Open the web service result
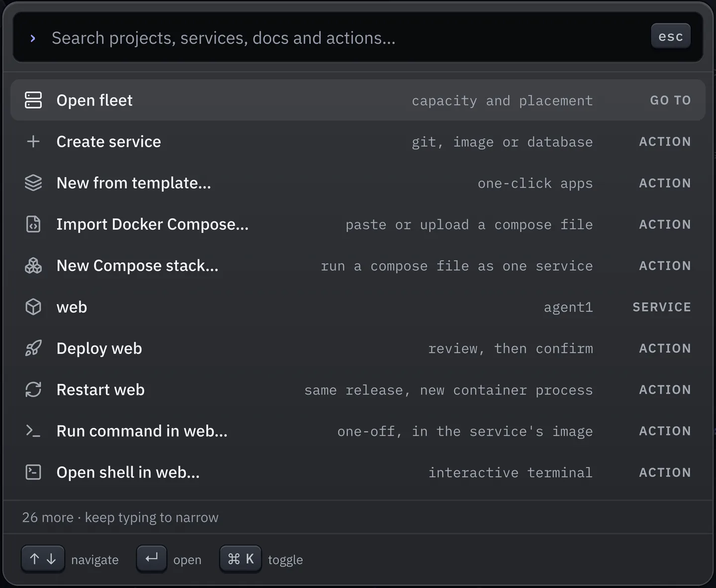Viewport: 716px width, 588px height. coord(358,306)
